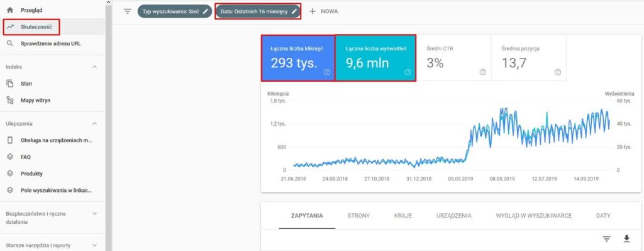
Task: Click the pencil icon on the Data chip
Action: 294,11
